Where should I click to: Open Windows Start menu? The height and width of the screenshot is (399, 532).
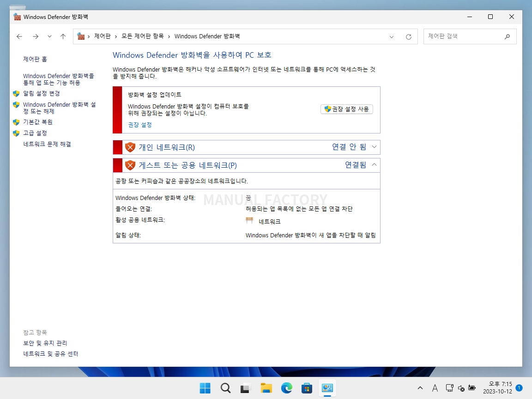coord(205,388)
